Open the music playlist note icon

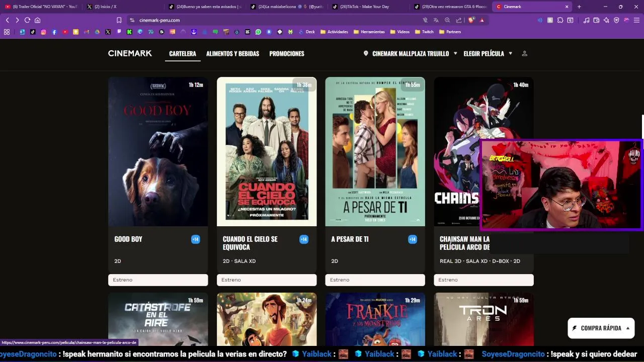click(x=586, y=20)
